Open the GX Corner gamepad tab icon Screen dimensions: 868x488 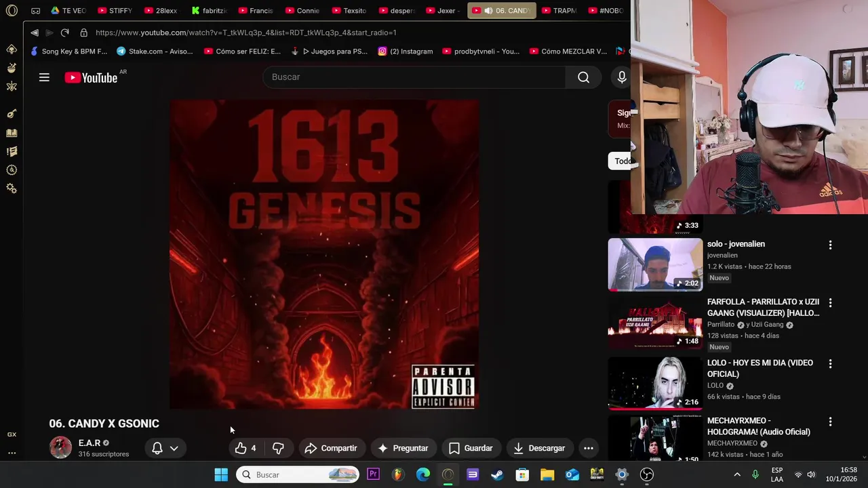(36, 11)
